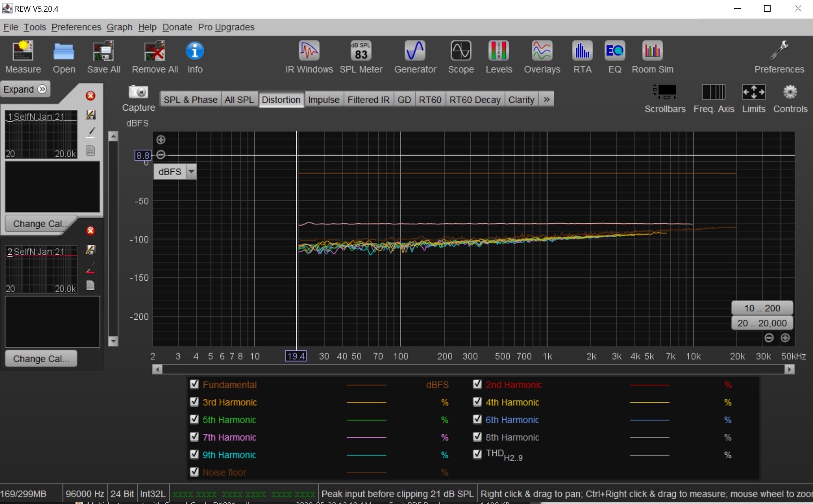Click the Remove All icon
Screen dimensions: 813x504
[154, 57]
